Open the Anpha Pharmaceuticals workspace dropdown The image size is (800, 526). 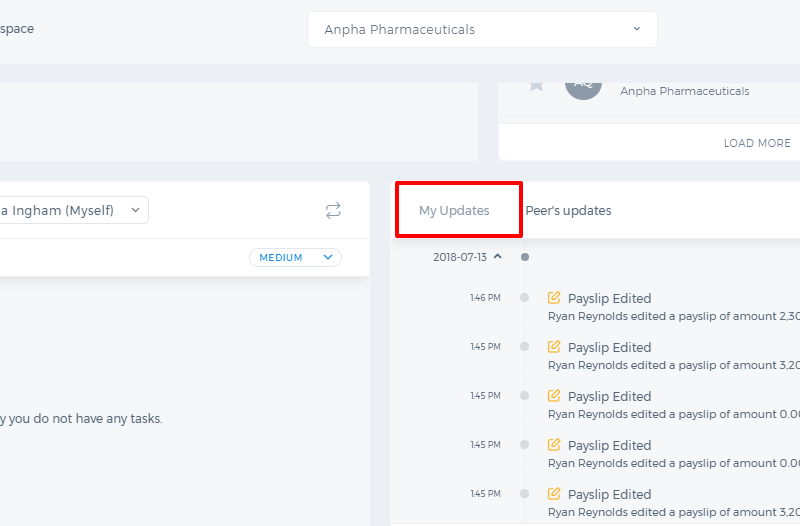[482, 30]
